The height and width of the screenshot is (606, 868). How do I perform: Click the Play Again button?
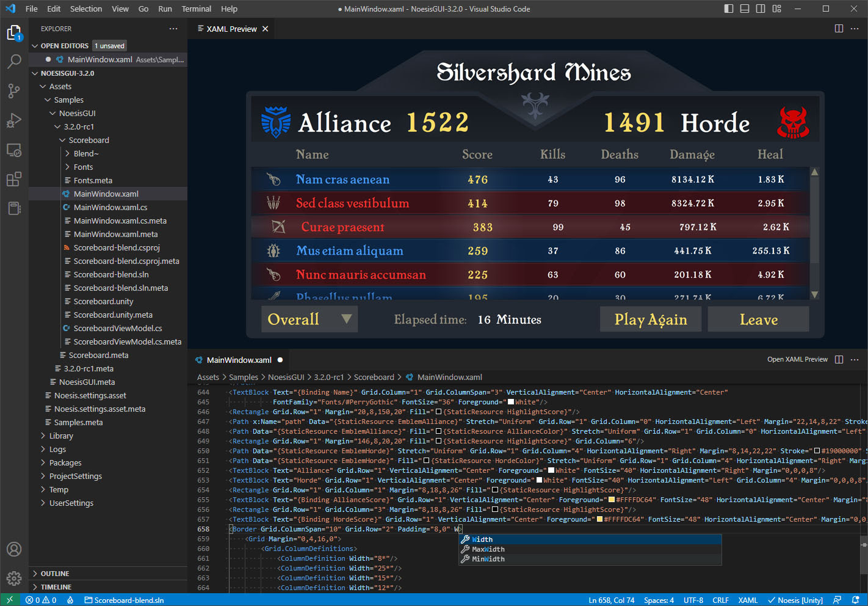tap(650, 319)
